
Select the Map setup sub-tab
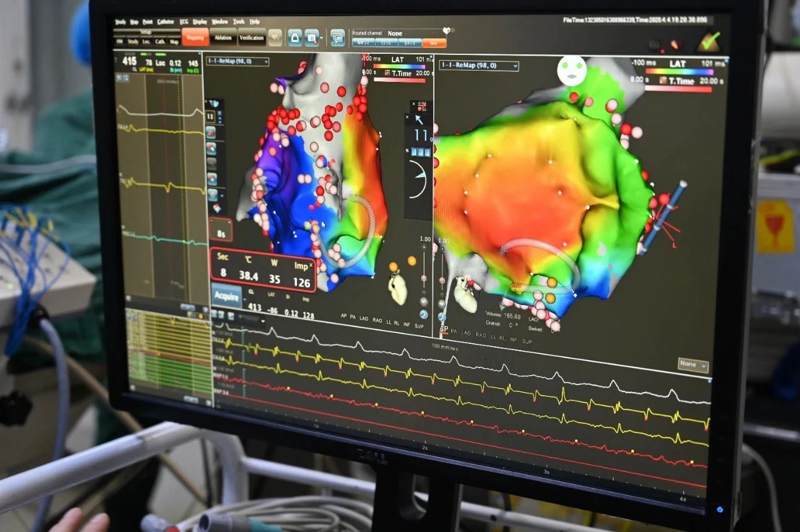click(174, 42)
